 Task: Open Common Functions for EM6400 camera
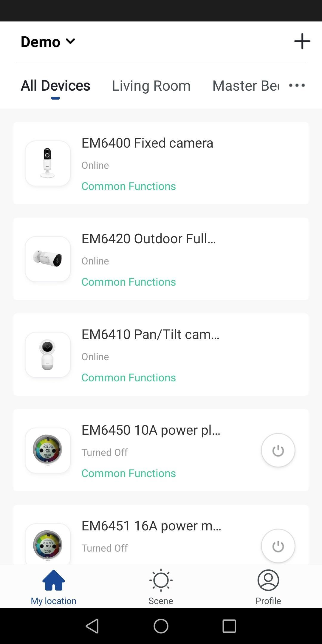pos(129,186)
